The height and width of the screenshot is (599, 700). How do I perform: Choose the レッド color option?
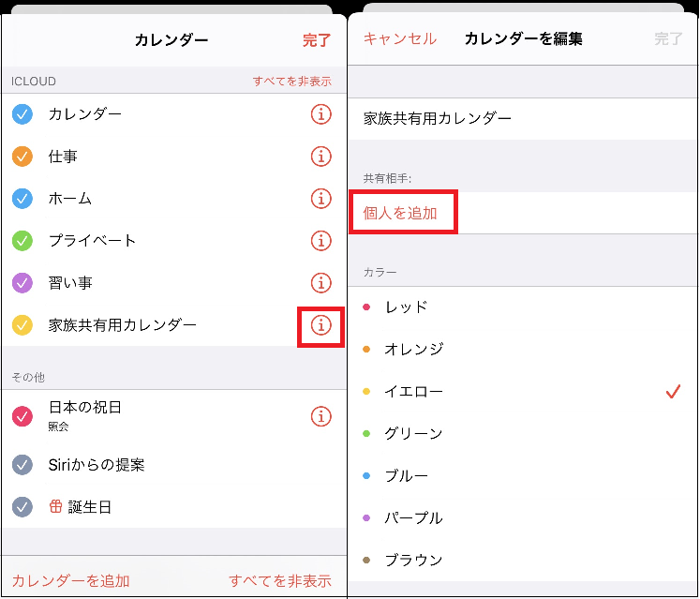click(406, 307)
